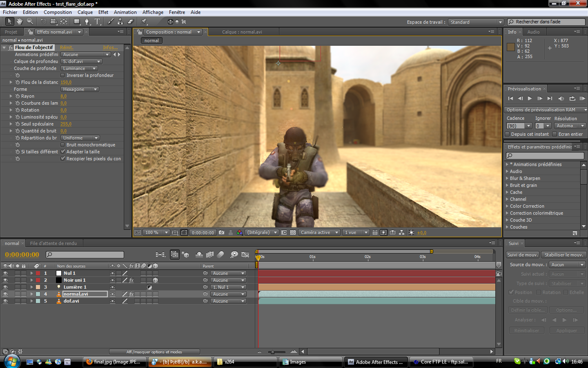This screenshot has width=588, height=368.
Task: Choose the Rotation tool
Action: tap(43, 22)
